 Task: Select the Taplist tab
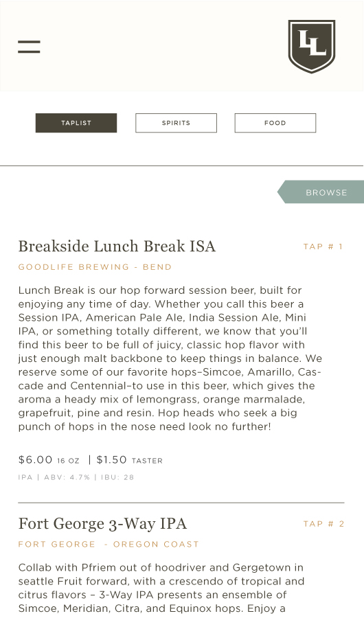[x=76, y=123]
